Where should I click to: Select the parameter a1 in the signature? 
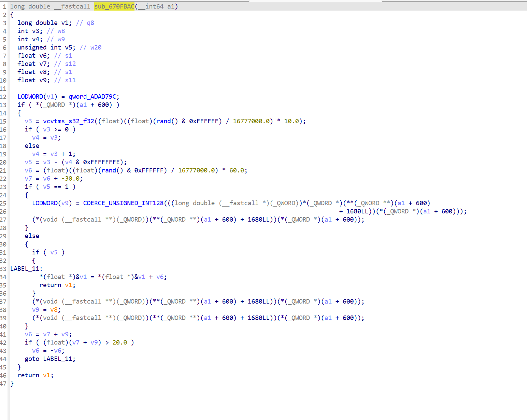pyautogui.click(x=171, y=6)
